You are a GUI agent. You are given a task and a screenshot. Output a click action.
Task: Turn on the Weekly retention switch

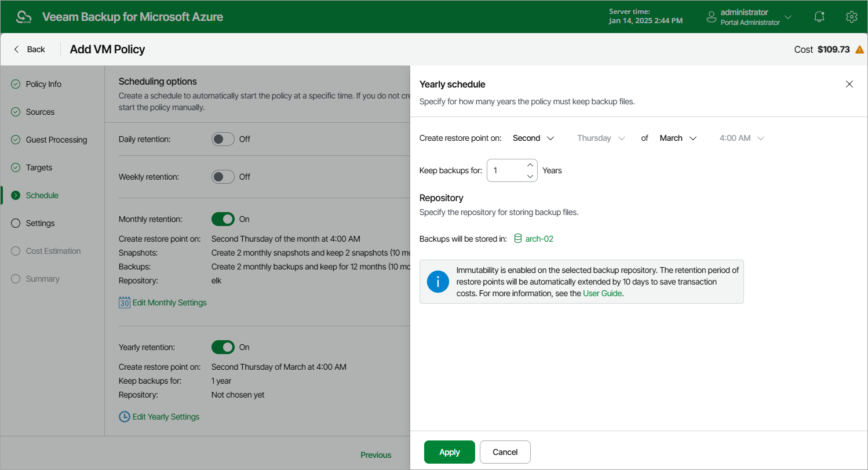pos(223,177)
